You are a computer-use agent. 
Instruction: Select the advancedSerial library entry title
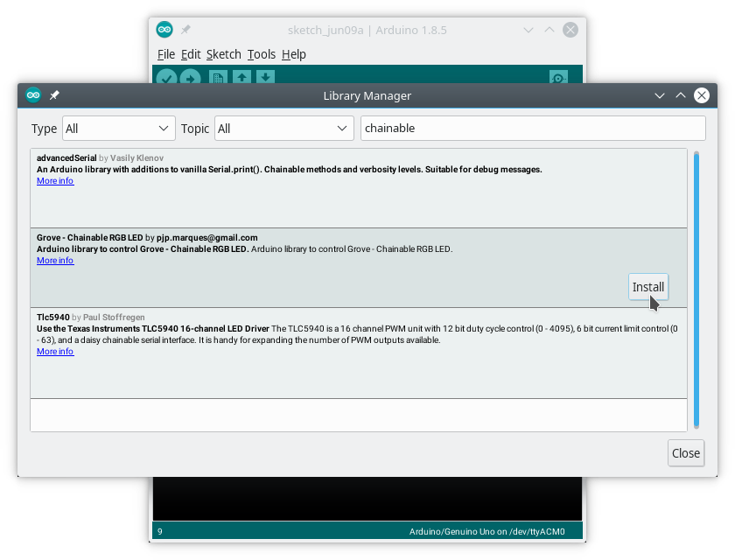66,157
